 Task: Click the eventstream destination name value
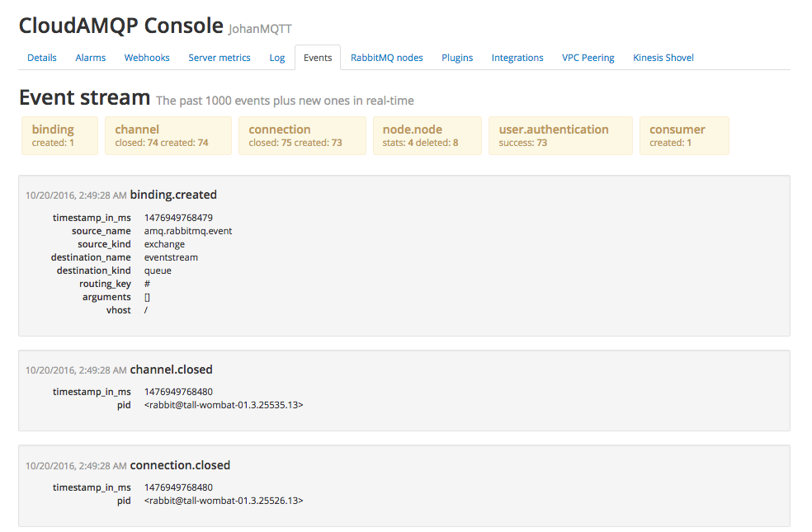tap(171, 257)
